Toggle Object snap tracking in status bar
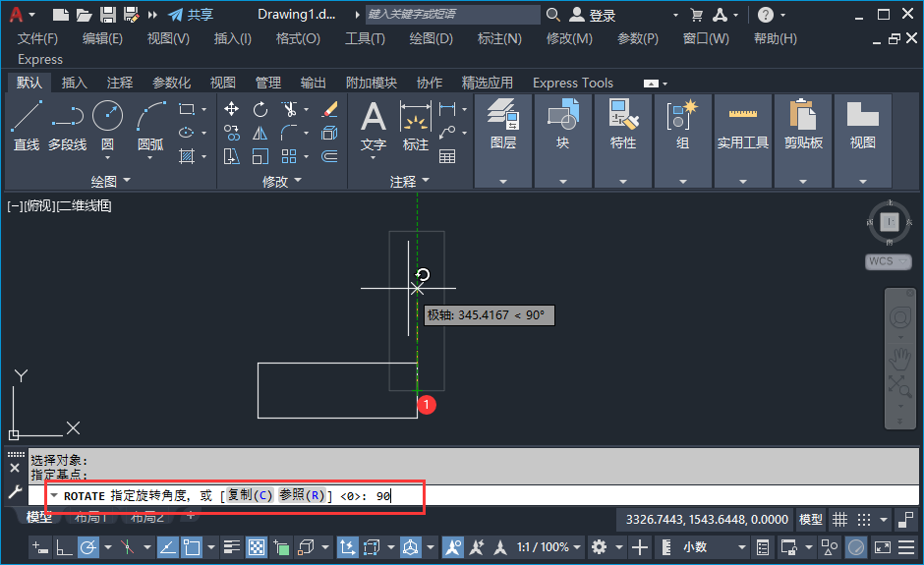The height and width of the screenshot is (565, 924). click(167, 548)
